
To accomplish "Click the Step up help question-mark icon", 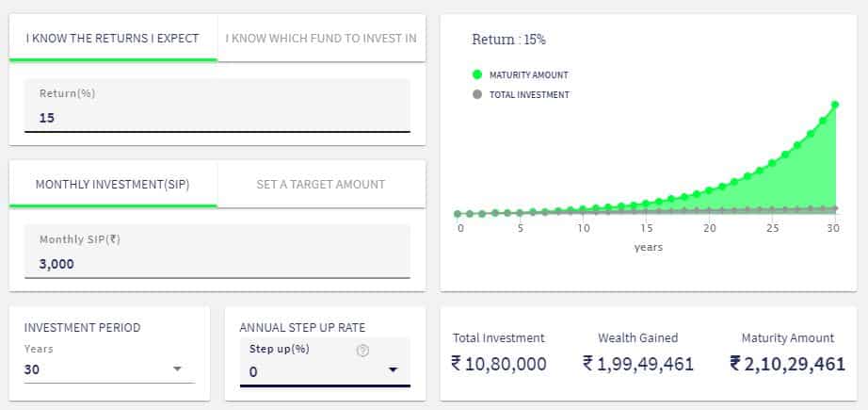I will pos(362,351).
